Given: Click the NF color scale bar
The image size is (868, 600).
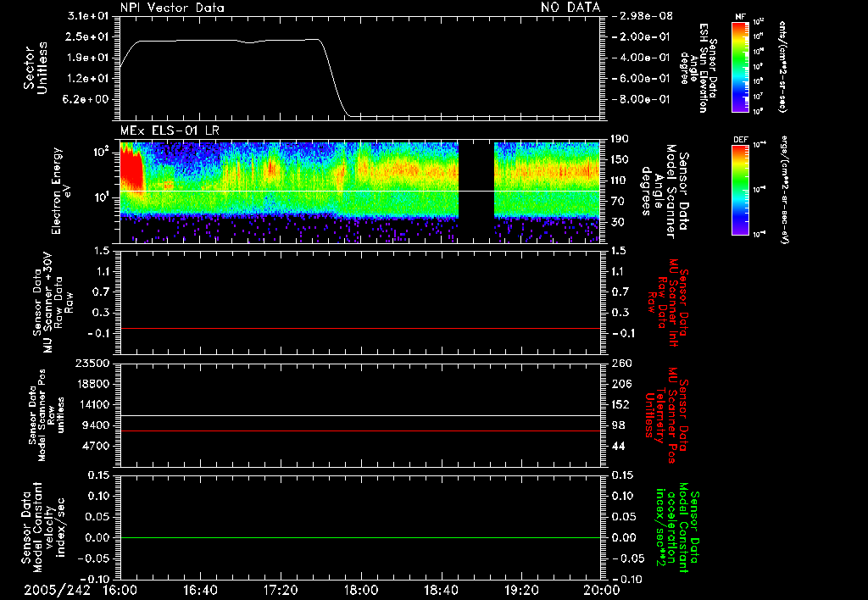Looking at the screenshot, I should [741, 67].
